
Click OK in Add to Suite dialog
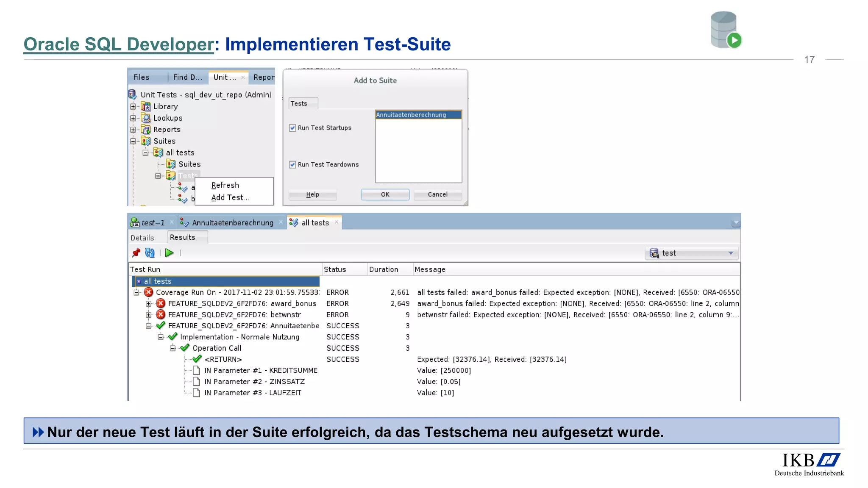[385, 194]
